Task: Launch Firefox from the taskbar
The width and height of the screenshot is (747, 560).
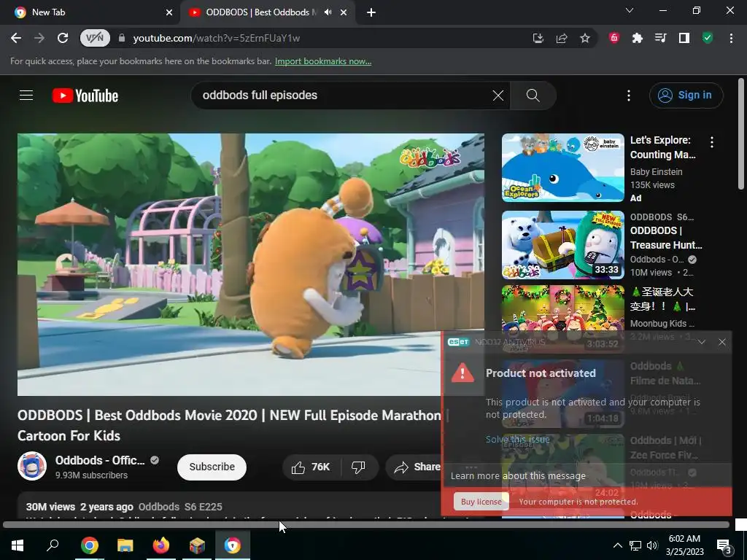Action: click(161, 545)
